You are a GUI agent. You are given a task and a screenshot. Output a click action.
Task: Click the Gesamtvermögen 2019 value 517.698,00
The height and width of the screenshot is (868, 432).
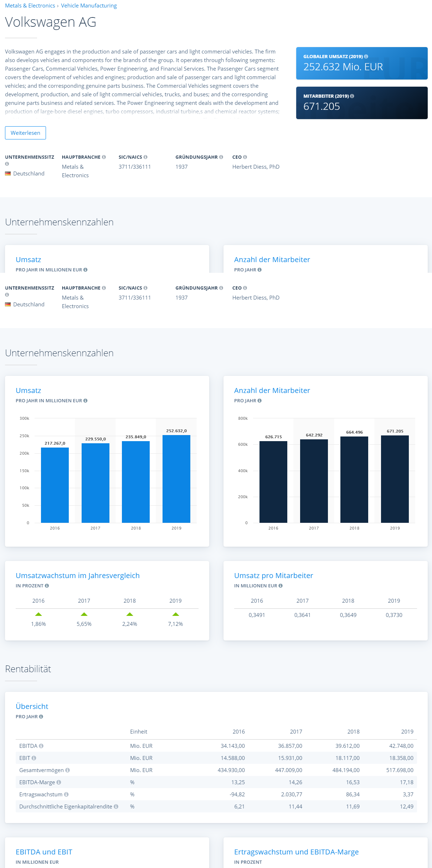(x=400, y=770)
